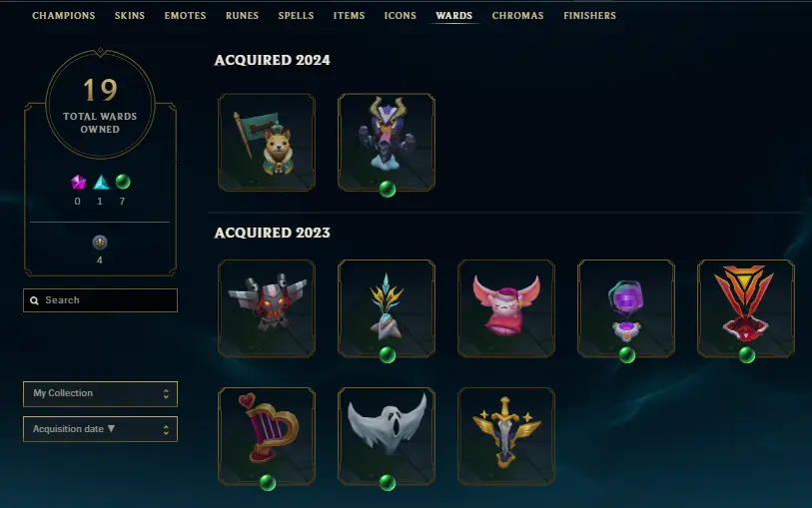Go to the Finishers tab
Image resolution: width=812 pixels, height=508 pixels.
point(590,16)
